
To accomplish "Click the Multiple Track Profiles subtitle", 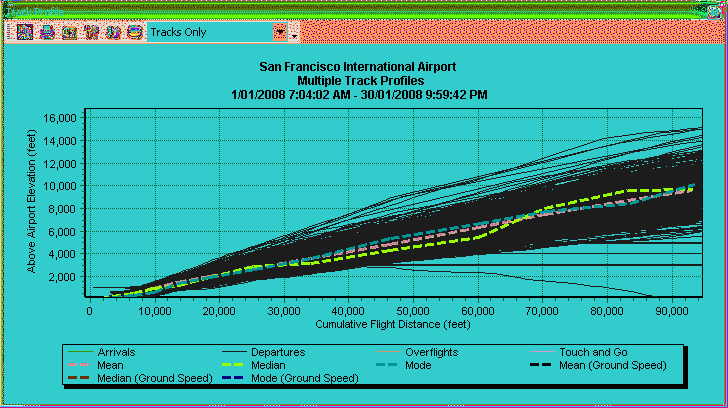I will [x=361, y=81].
